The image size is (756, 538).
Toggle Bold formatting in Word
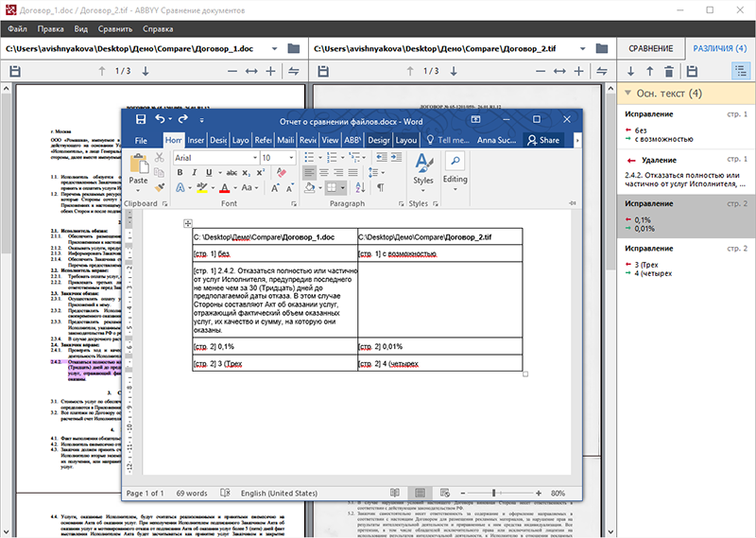tap(180, 172)
